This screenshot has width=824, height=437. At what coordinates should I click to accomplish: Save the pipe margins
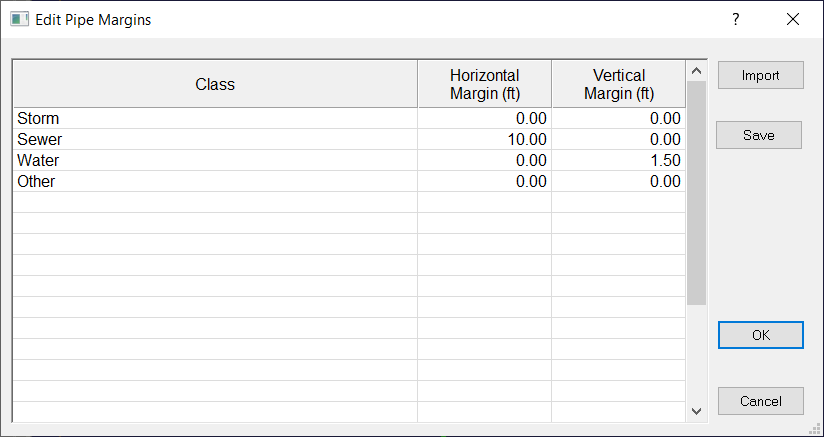pos(759,135)
